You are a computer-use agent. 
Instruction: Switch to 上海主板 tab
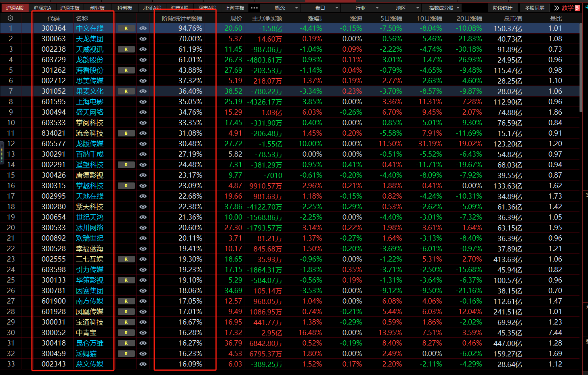click(x=235, y=8)
